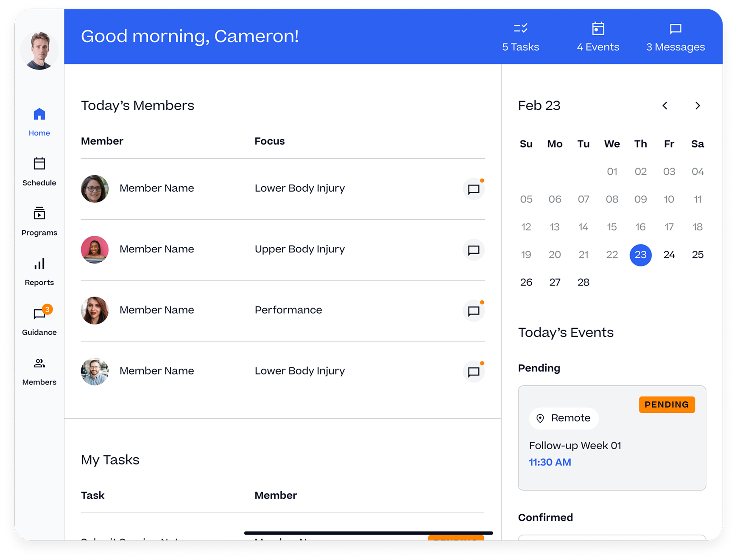Click the Programs label in sidebar

click(x=39, y=233)
